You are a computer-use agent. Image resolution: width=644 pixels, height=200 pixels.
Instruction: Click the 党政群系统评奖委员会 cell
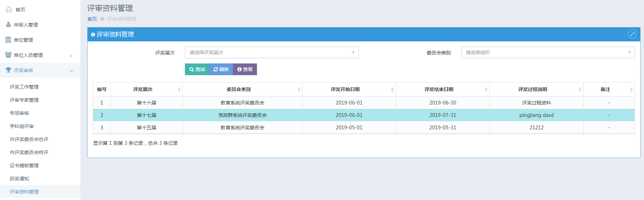coord(242,115)
